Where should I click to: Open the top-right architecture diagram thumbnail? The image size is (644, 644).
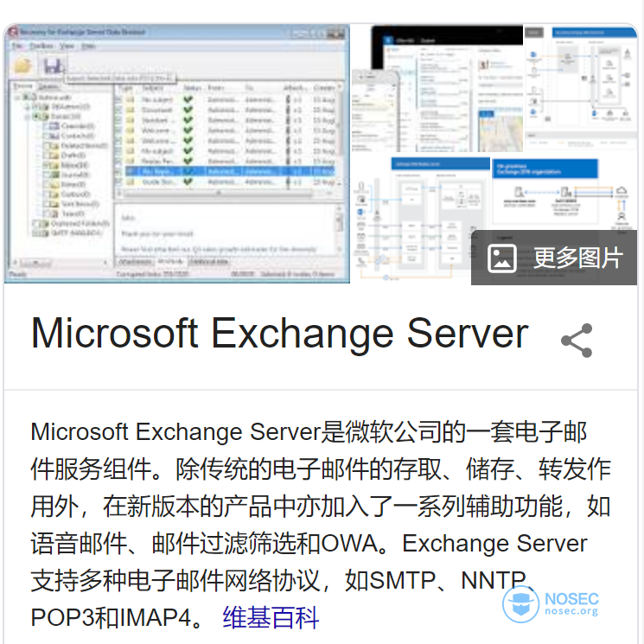[x=581, y=88]
